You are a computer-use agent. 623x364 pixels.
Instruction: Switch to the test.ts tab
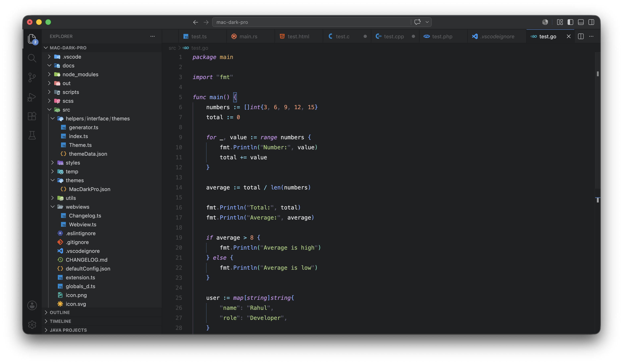click(x=202, y=36)
